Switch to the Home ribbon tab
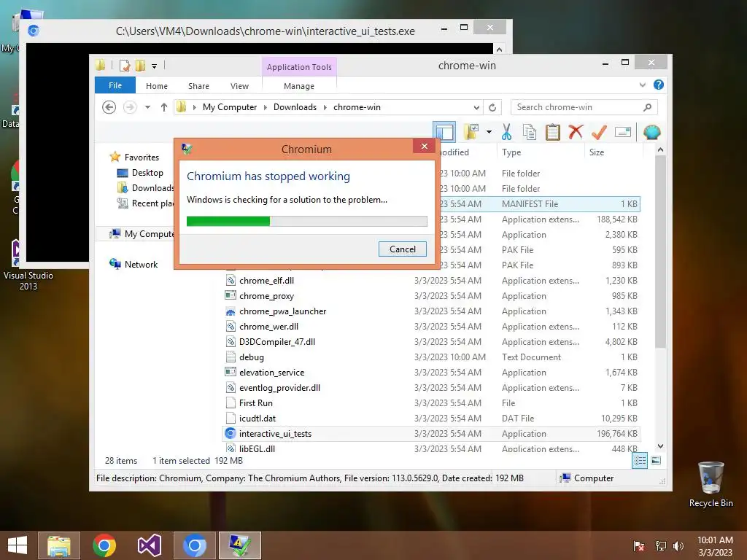Screen dimensions: 747x560 pos(157,86)
